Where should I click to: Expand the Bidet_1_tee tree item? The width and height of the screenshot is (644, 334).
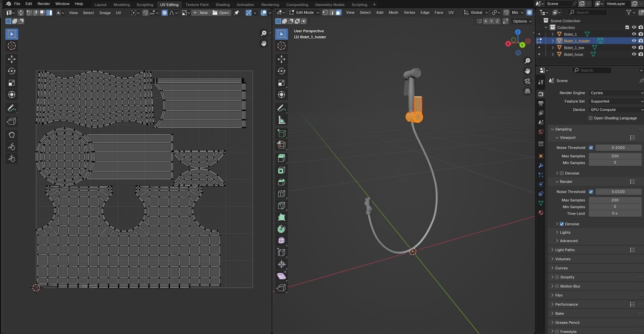coord(553,48)
